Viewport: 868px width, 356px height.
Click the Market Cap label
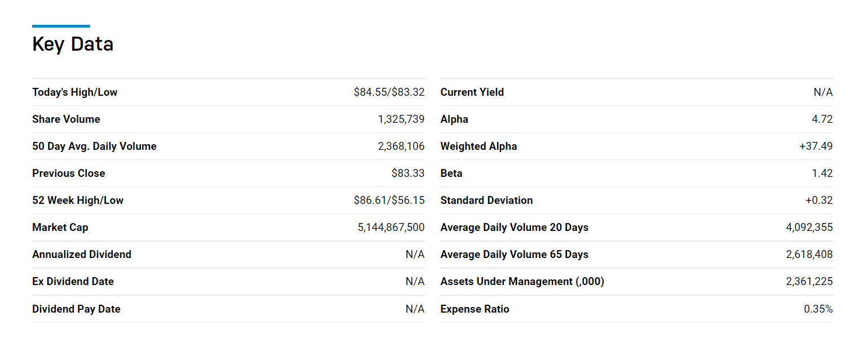60,227
